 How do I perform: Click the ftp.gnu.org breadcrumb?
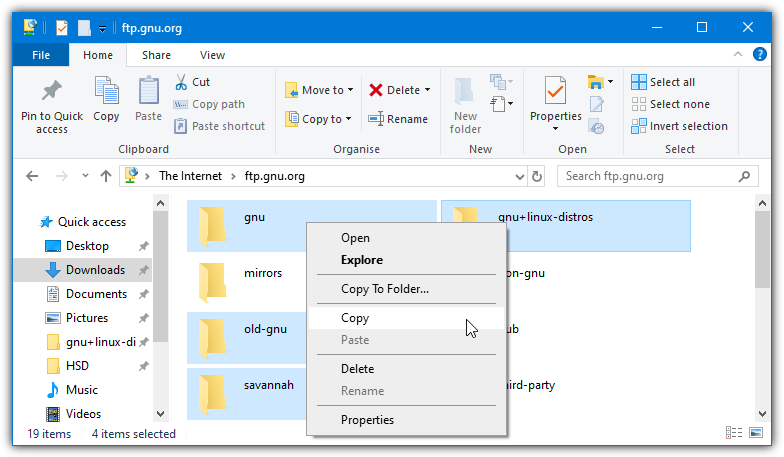point(274,176)
